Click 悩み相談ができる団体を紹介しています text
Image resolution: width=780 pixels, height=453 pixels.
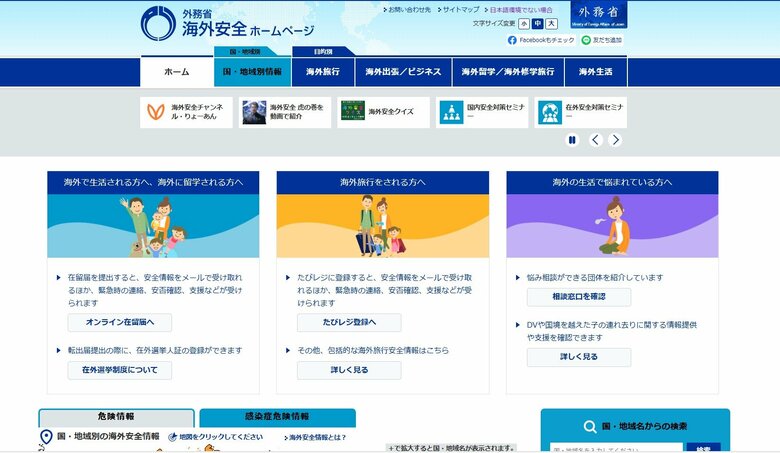tap(595, 277)
